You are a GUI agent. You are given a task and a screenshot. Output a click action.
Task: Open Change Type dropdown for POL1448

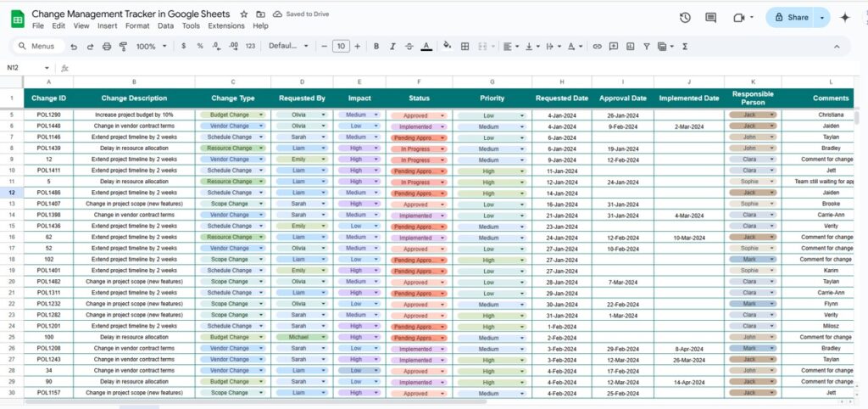pos(261,126)
